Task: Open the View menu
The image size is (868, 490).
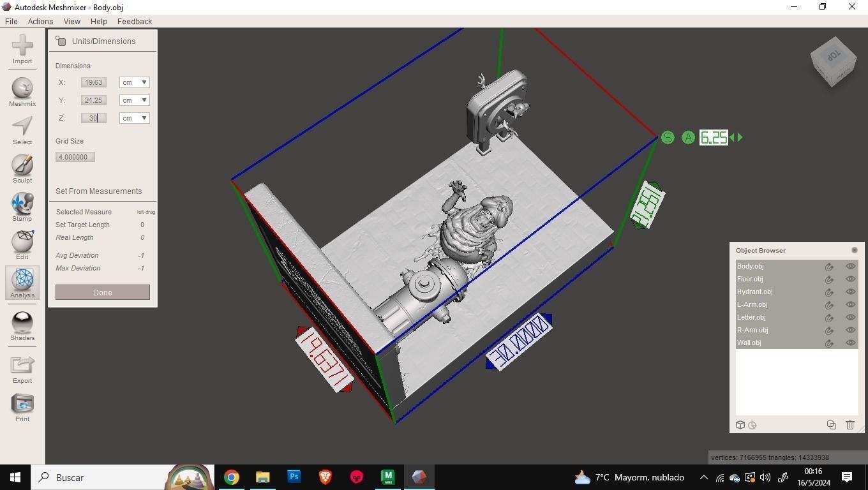Action: 71,21
